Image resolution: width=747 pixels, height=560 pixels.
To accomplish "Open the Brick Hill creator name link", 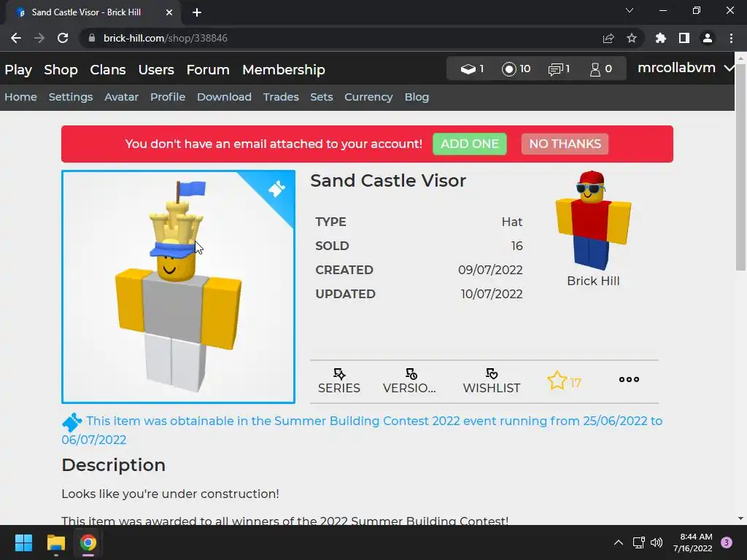I will (x=593, y=281).
